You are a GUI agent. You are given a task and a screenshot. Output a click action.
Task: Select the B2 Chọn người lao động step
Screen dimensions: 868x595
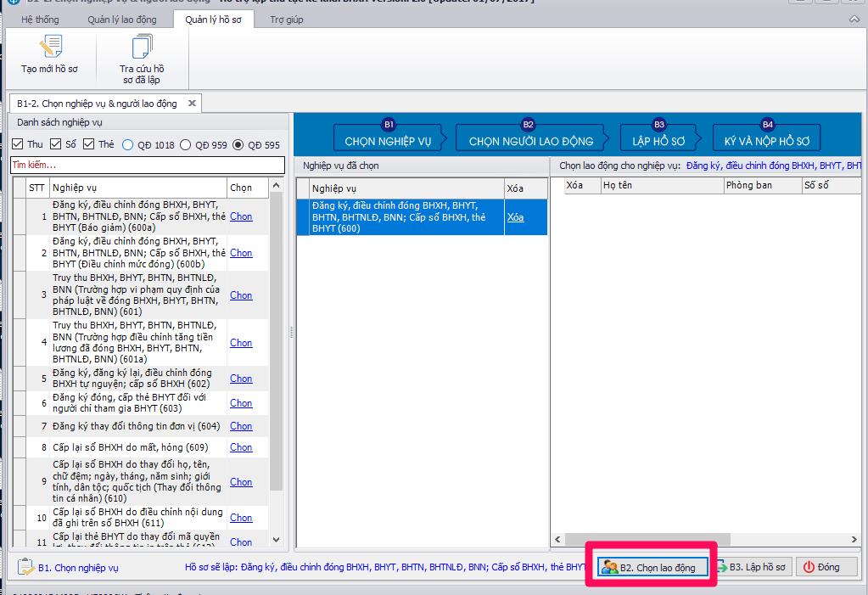[x=530, y=136]
